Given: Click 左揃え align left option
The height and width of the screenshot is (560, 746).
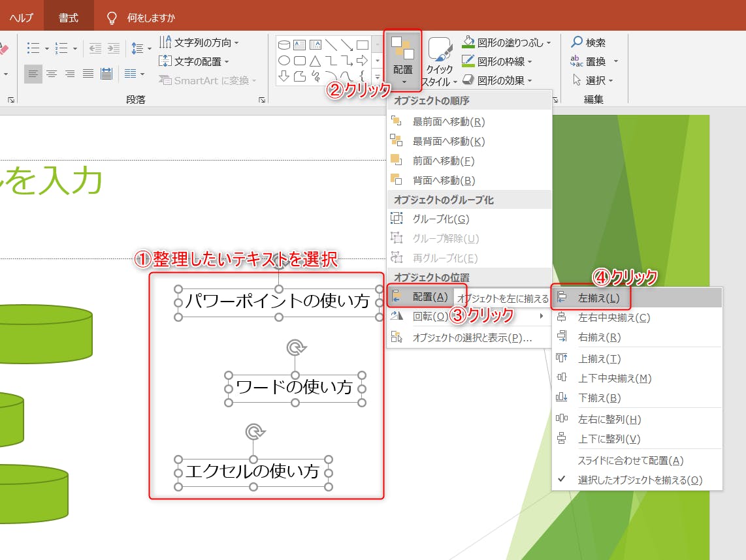Looking at the screenshot, I should [x=598, y=298].
